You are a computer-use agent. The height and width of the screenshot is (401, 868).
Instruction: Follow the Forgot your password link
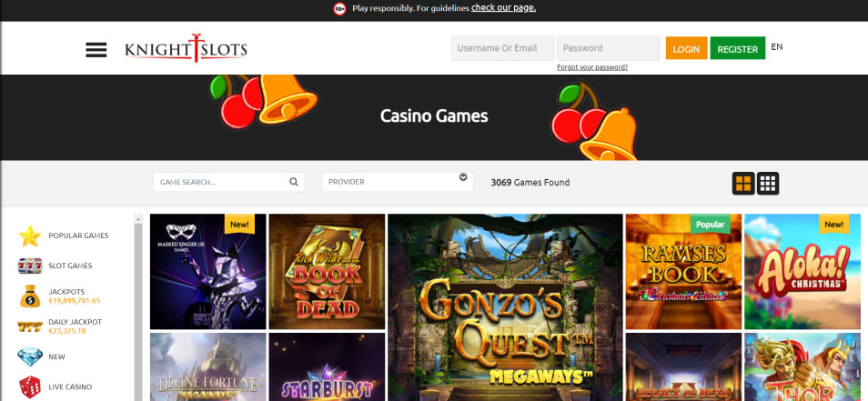[592, 67]
